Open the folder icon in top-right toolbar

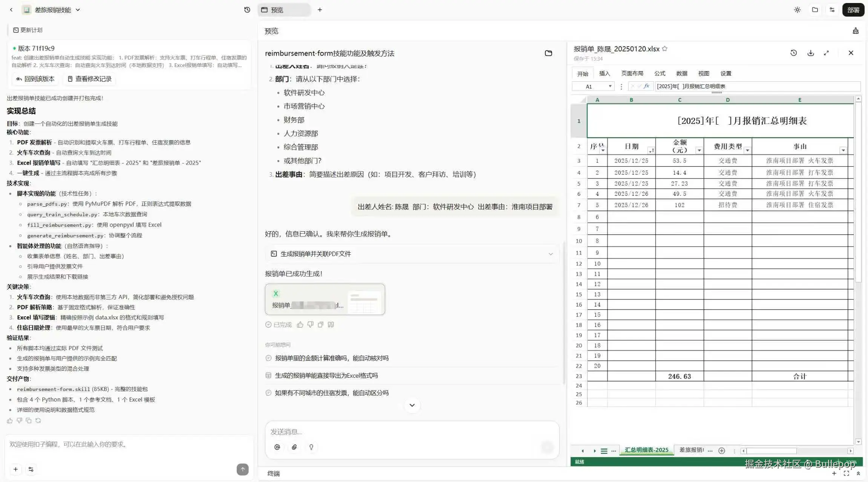[x=814, y=10]
